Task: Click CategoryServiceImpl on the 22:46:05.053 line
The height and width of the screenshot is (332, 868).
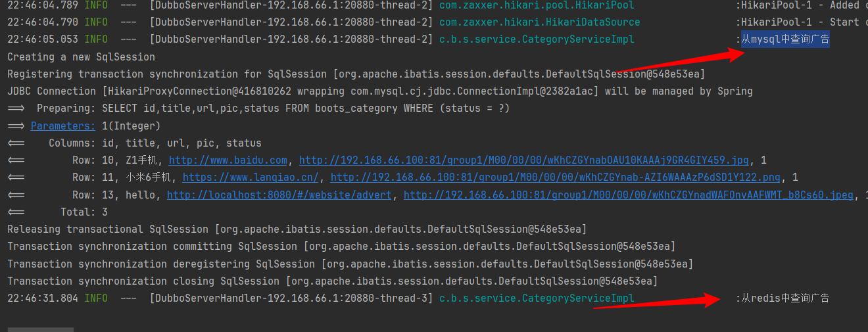Action: tap(537, 39)
